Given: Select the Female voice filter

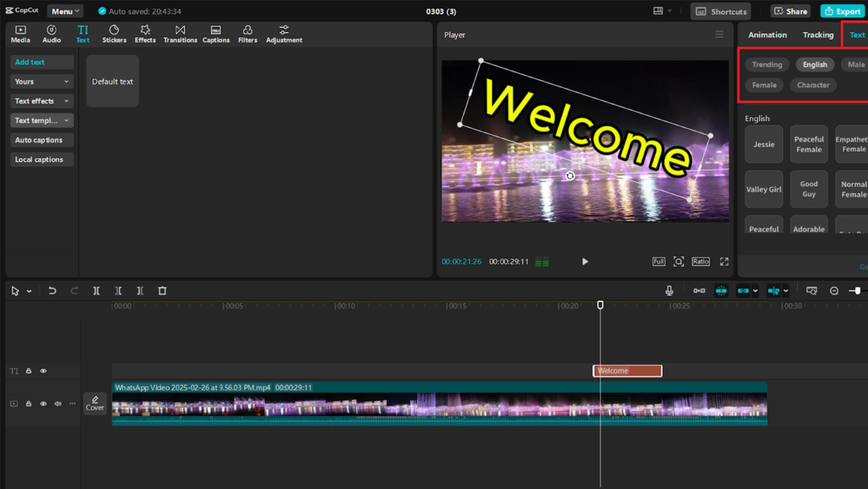Looking at the screenshot, I should (x=764, y=85).
